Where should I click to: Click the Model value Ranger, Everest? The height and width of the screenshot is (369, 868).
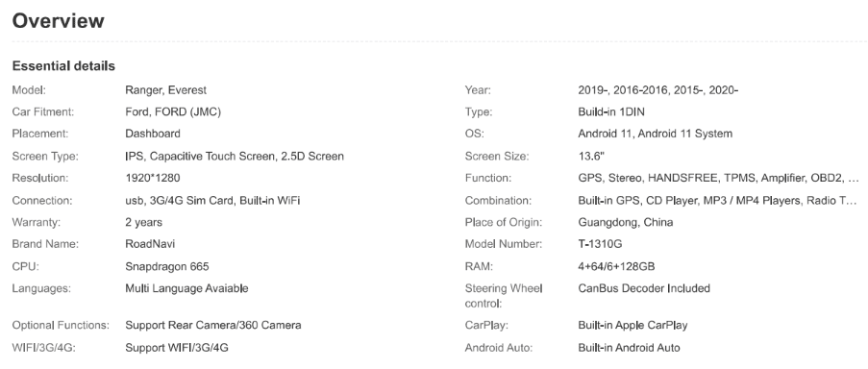coord(165,89)
